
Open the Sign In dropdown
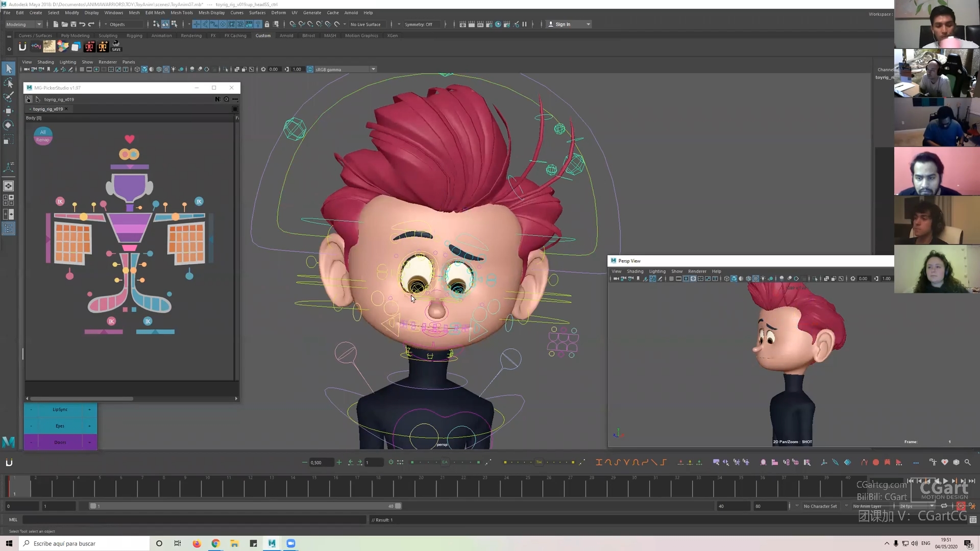click(x=569, y=24)
